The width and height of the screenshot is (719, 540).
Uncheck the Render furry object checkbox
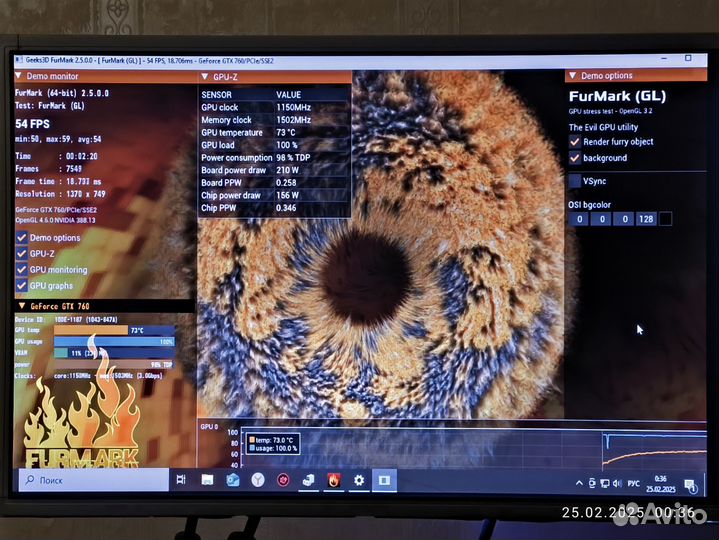[575, 142]
